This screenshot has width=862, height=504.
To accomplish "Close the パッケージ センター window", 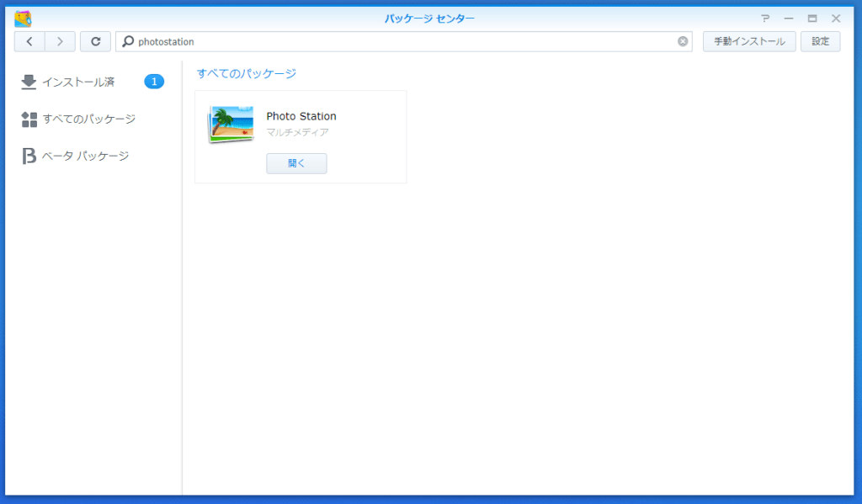I will [836, 19].
